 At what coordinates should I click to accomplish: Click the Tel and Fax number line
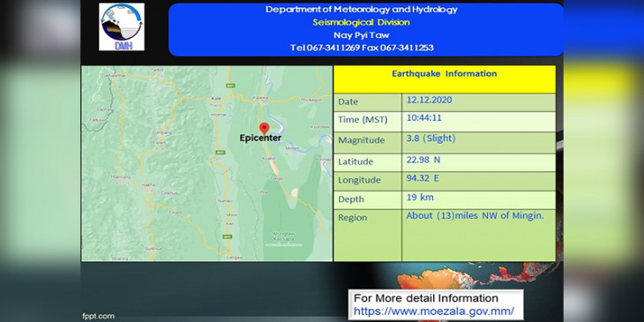tap(362, 48)
